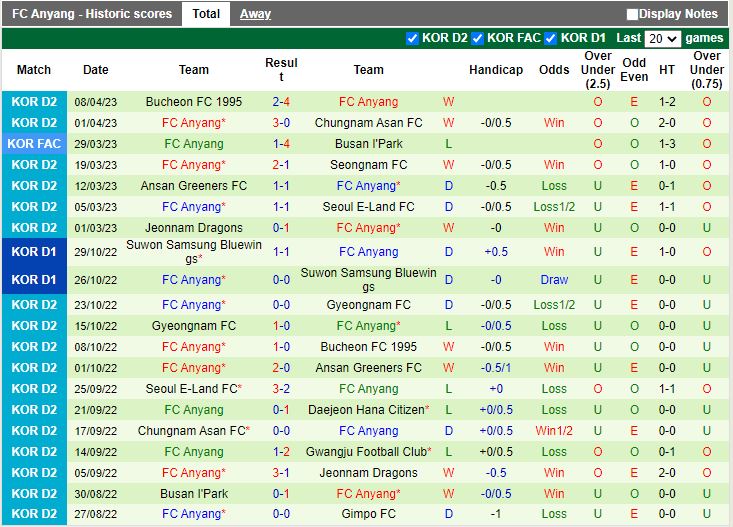Select the Match column header
The height and width of the screenshot is (527, 733).
34,70
